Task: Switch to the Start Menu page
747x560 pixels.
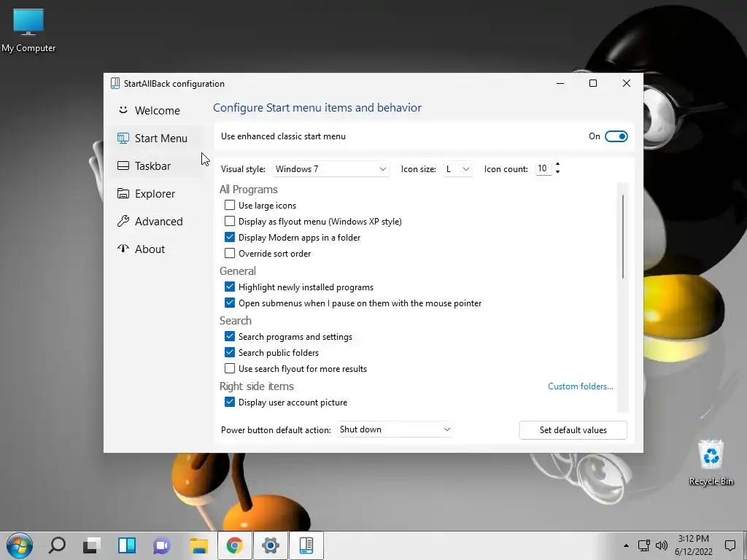Action: pyautogui.click(x=157, y=138)
